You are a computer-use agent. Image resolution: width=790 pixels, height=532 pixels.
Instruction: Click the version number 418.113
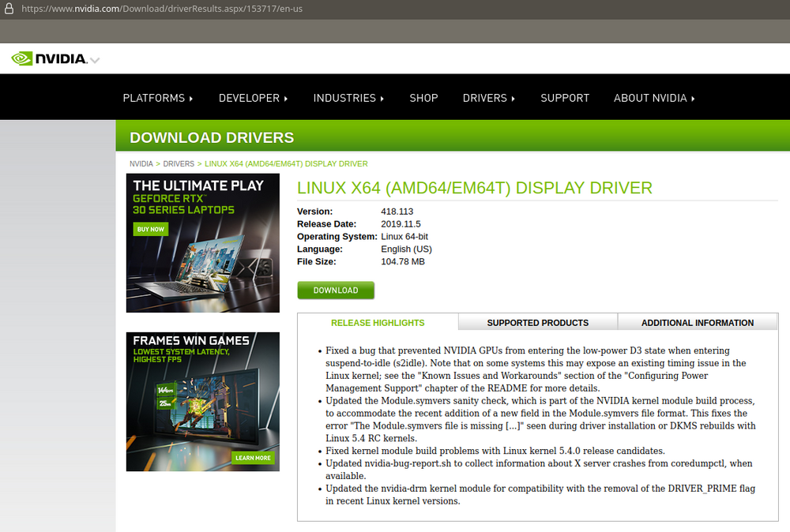[x=397, y=212]
